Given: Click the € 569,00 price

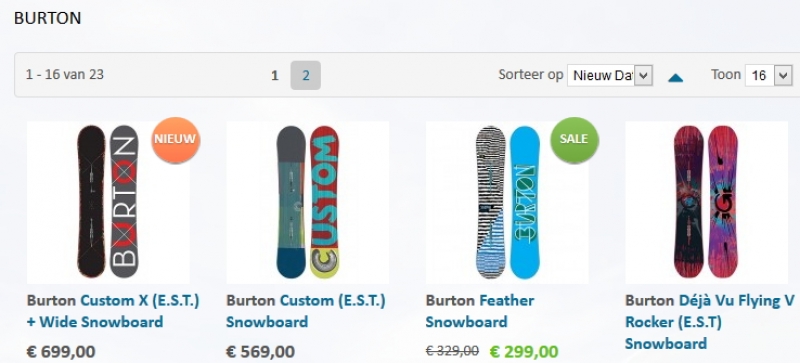Looking at the screenshot, I should point(260,352).
